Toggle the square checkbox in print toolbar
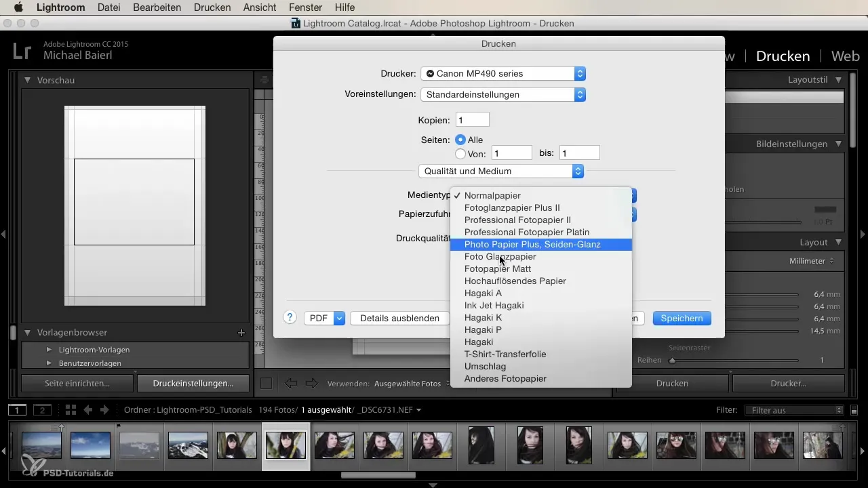Screen dimensions: 868x488 click(267, 384)
